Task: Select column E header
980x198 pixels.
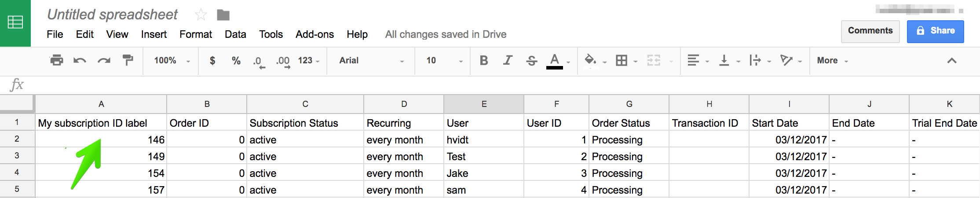Action: point(484,104)
